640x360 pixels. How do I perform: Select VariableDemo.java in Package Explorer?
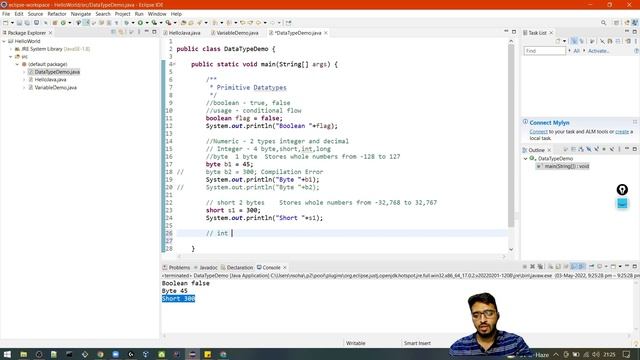(56, 87)
